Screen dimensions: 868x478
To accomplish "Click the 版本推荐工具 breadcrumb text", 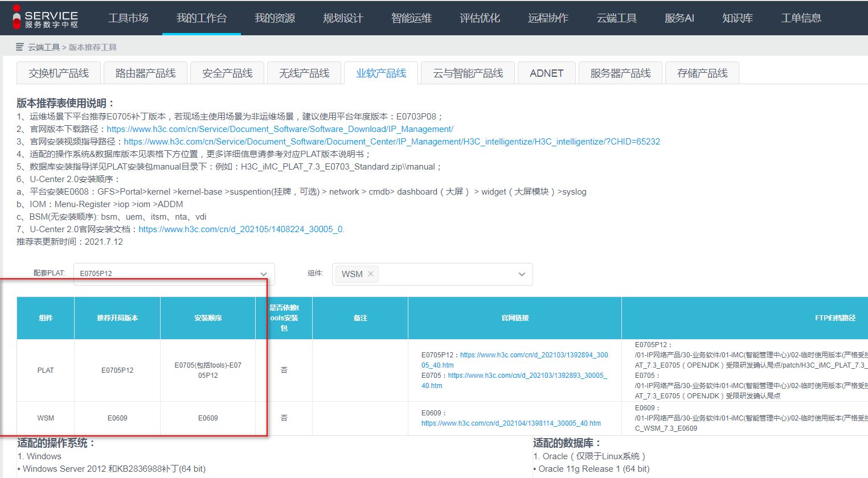I will (92, 47).
